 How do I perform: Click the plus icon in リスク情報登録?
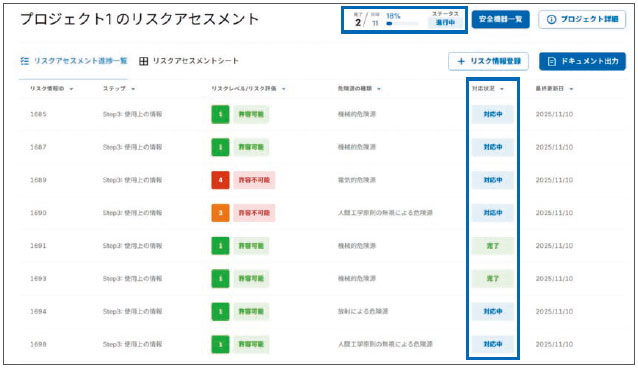(x=461, y=61)
